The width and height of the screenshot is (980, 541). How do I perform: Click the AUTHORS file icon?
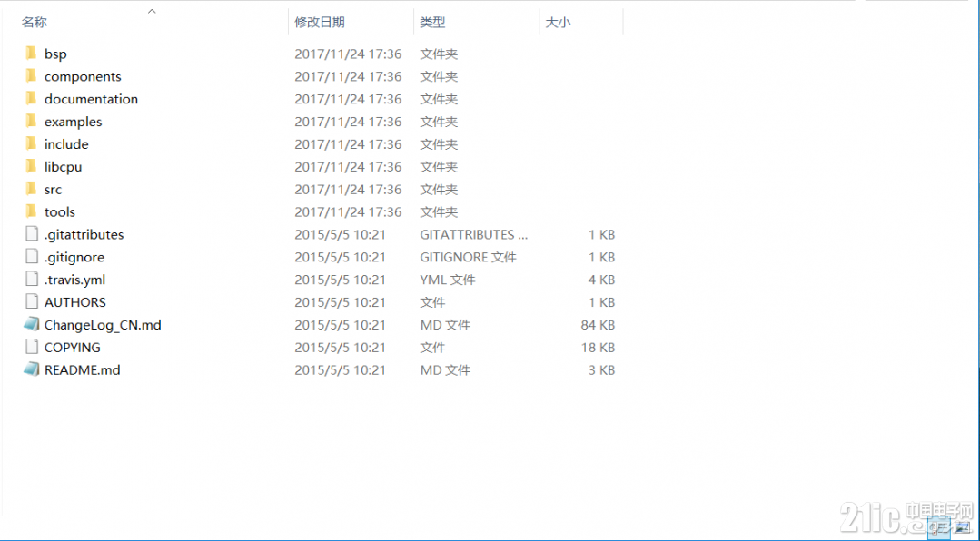[31, 301]
